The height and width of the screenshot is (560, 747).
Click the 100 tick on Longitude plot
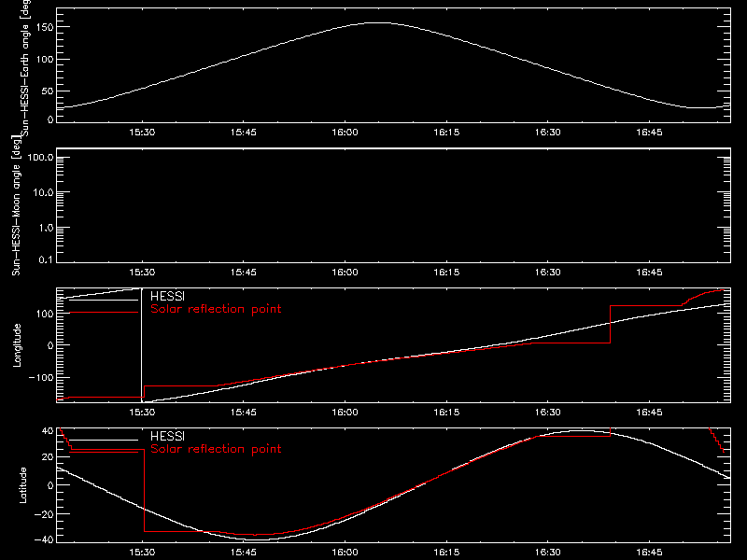tap(46, 314)
